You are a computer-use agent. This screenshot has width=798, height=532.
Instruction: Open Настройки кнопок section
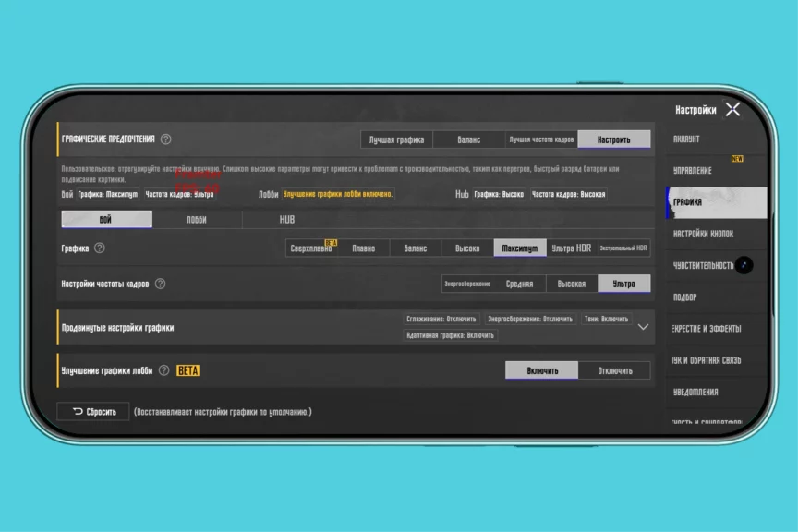pyautogui.click(x=715, y=234)
